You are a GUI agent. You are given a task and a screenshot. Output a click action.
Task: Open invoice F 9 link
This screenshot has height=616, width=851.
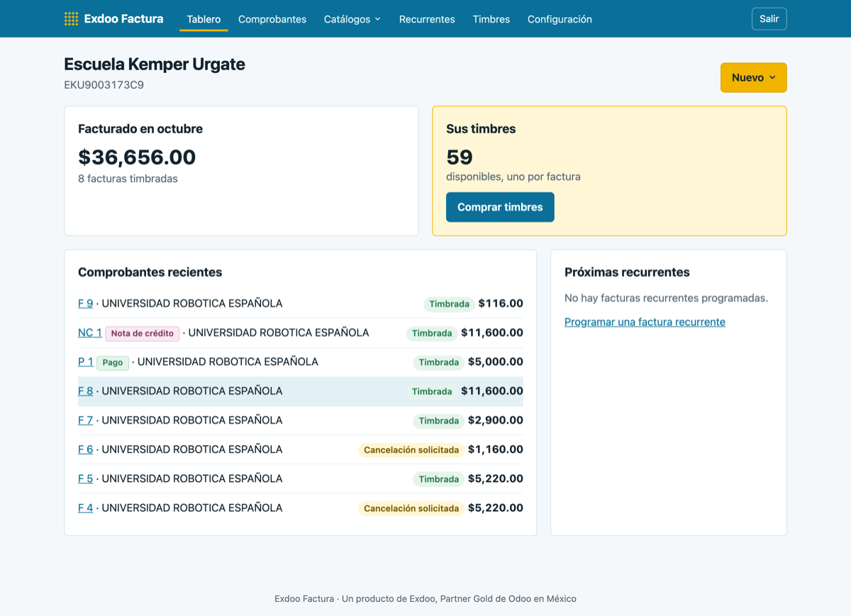pos(85,303)
